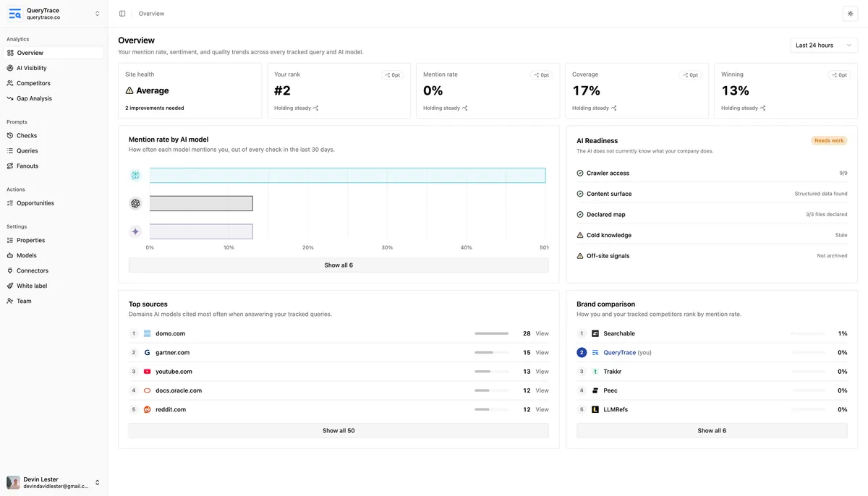
Task: Click the White label brush icon
Action: coord(10,286)
